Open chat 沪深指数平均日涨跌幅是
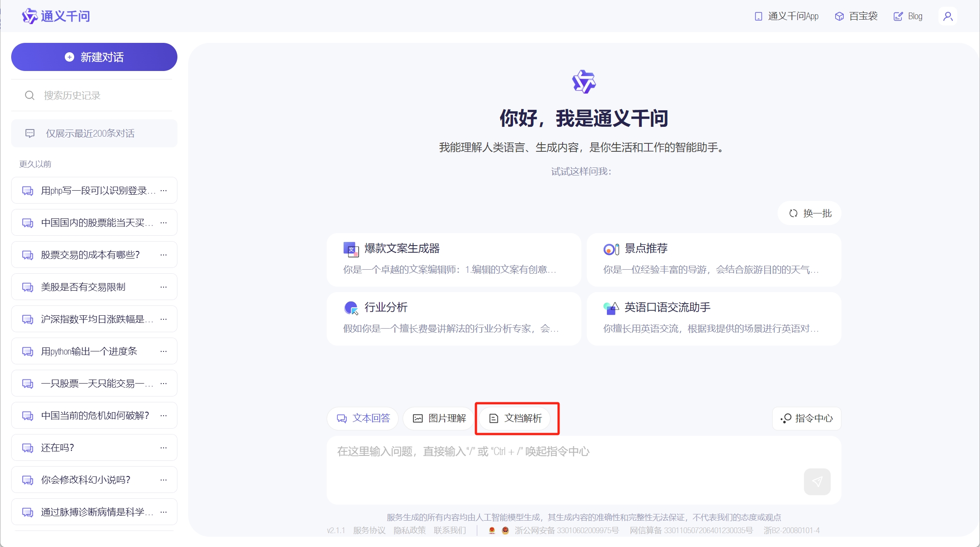 pos(94,319)
